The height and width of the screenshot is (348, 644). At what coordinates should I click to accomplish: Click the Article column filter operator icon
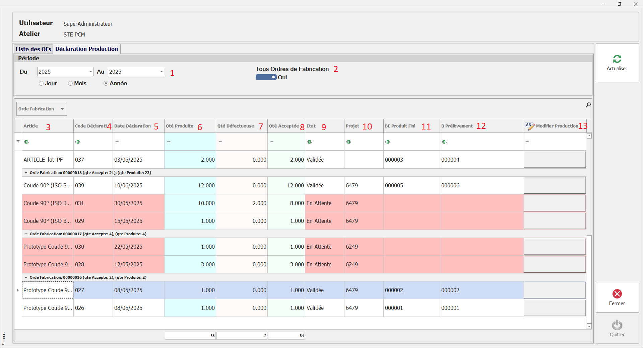pyautogui.click(x=26, y=142)
